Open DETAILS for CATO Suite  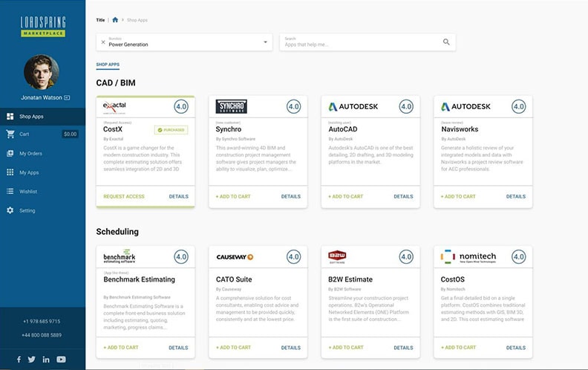click(291, 348)
